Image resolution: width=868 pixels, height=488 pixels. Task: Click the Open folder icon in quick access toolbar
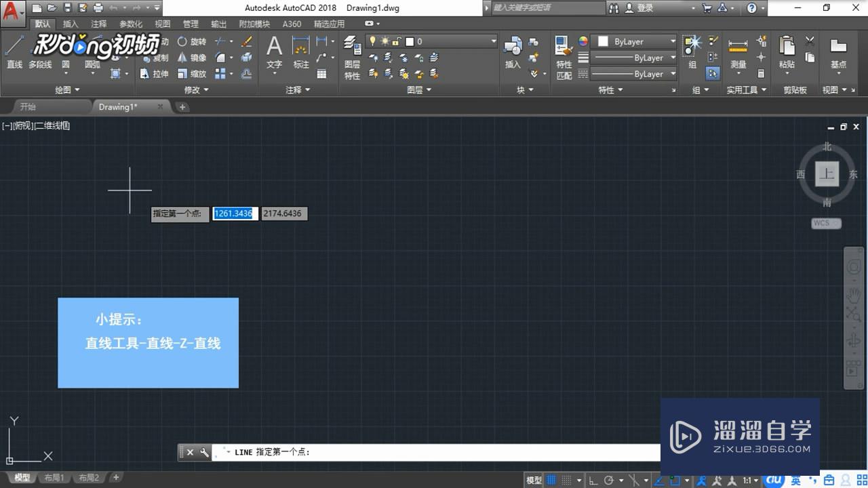[x=52, y=8]
